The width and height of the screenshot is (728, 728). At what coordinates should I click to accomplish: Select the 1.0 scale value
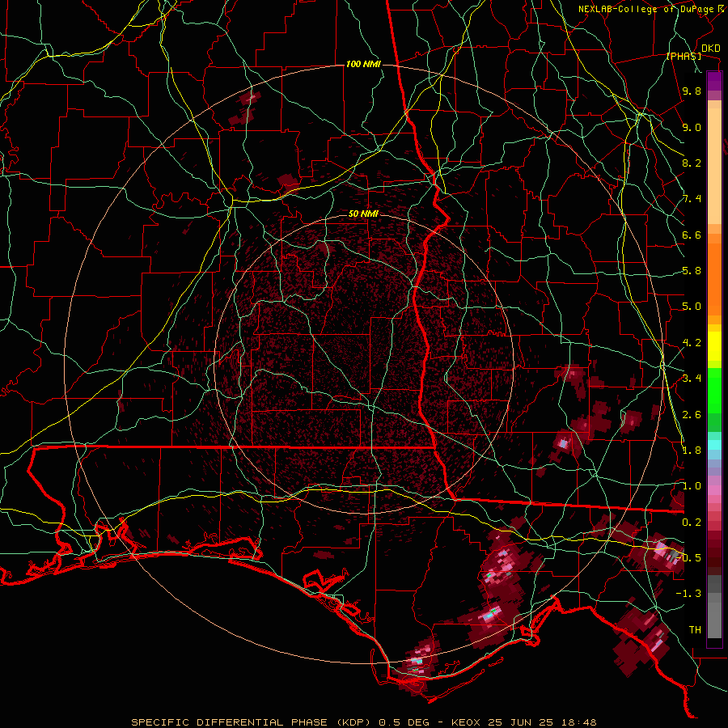(692, 486)
